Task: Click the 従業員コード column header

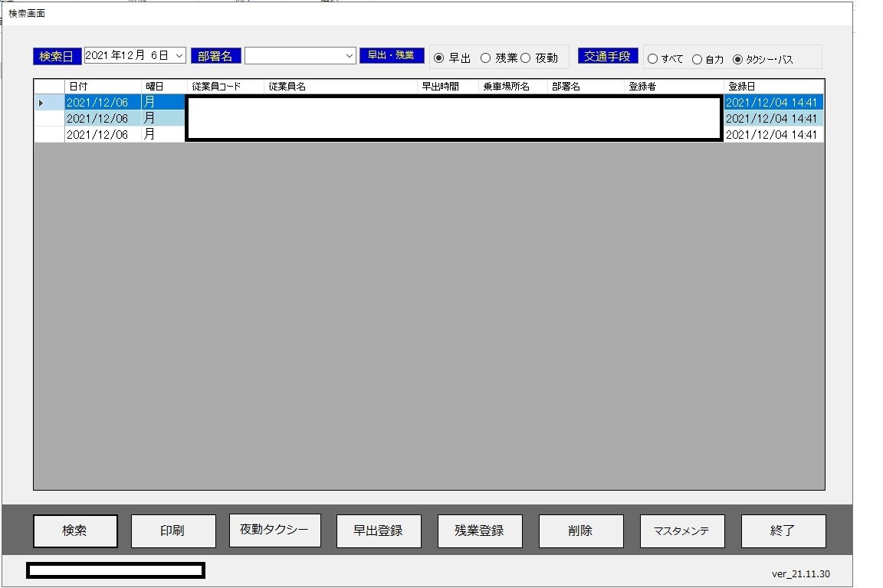Action: (225, 86)
